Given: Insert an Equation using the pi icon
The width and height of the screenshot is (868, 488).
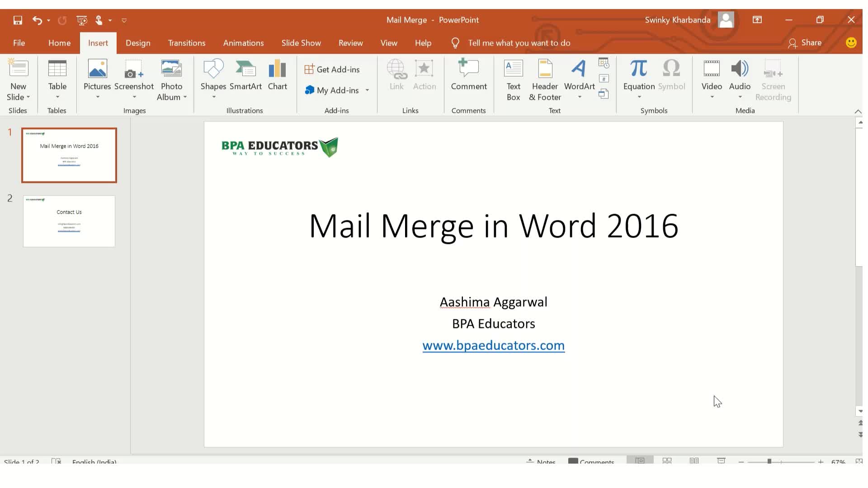Looking at the screenshot, I should pos(639,69).
